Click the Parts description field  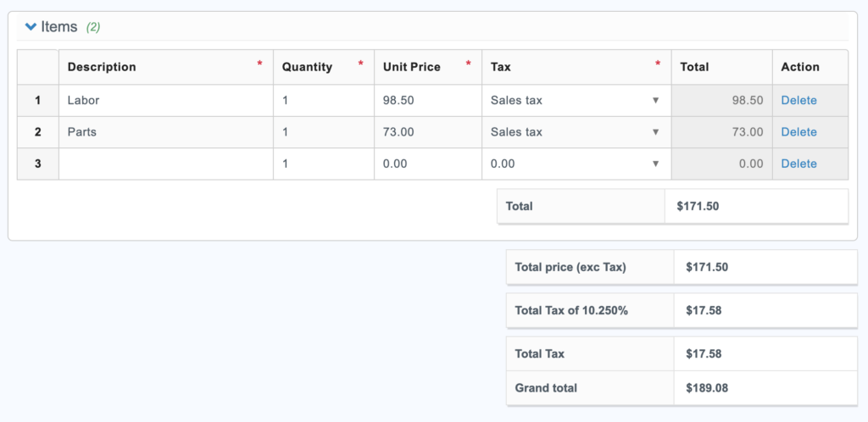pos(165,132)
